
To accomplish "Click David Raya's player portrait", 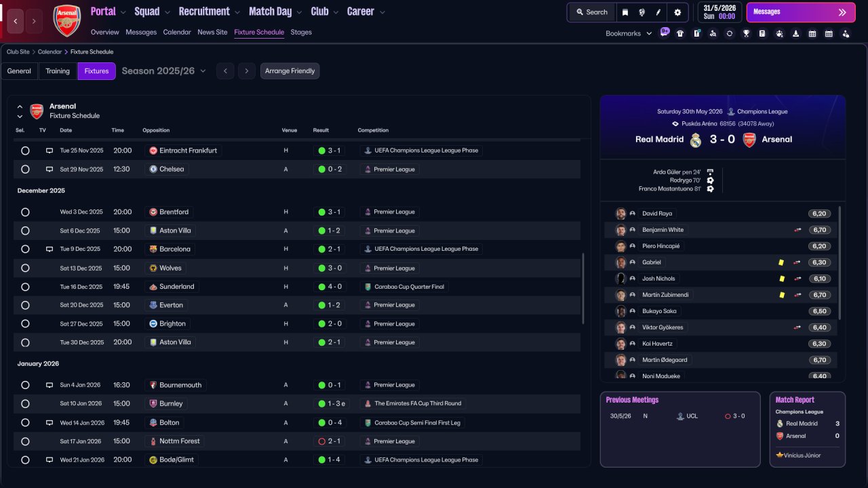I will tap(620, 213).
